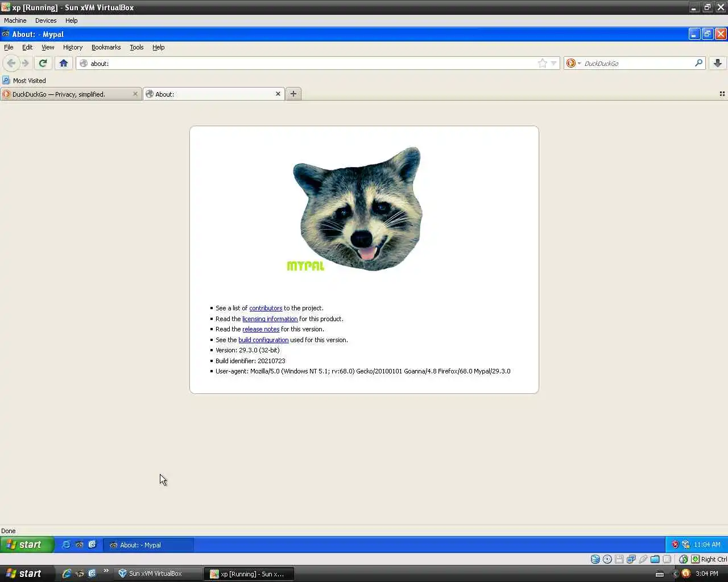728x582 pixels.
Task: Open the History menu
Action: click(73, 47)
